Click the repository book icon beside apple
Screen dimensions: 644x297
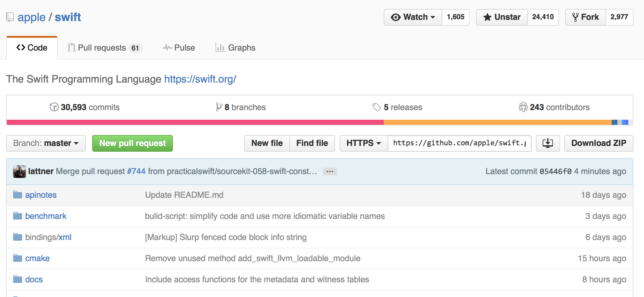click(x=10, y=17)
